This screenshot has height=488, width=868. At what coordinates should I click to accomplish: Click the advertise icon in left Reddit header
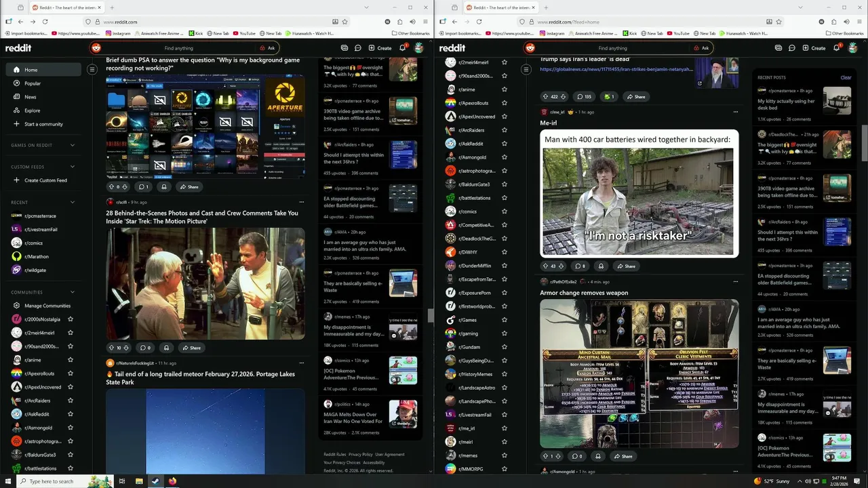344,48
